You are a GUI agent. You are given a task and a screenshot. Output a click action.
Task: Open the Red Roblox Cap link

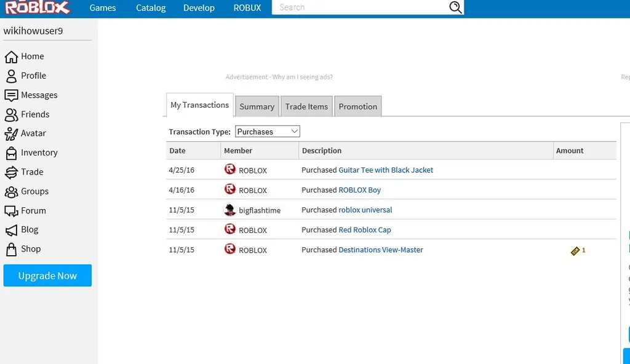click(x=365, y=230)
